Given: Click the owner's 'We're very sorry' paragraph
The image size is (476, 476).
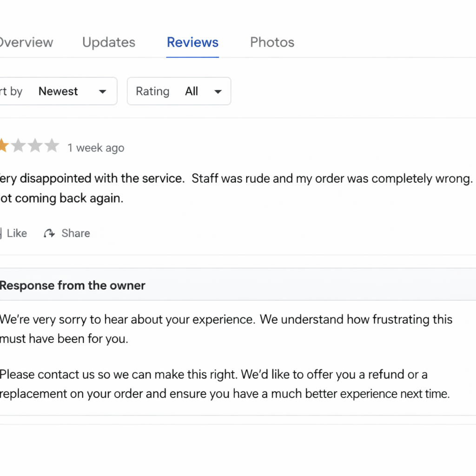Looking at the screenshot, I should pyautogui.click(x=226, y=329).
